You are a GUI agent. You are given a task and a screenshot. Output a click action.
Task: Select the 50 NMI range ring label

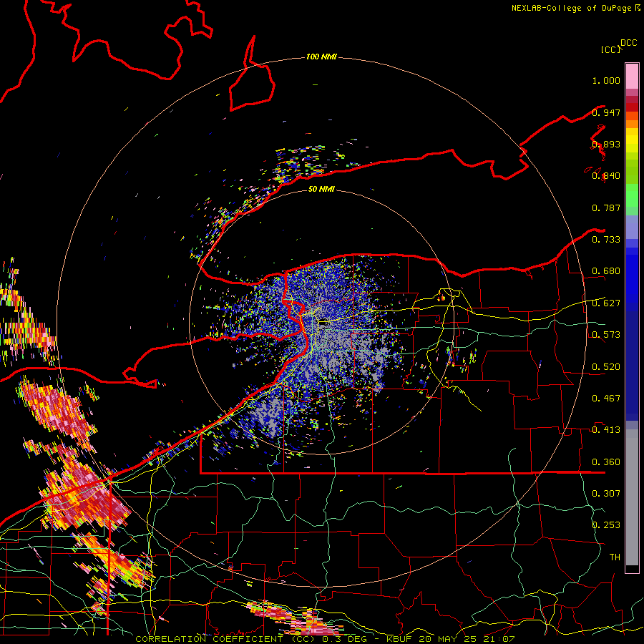point(321,189)
